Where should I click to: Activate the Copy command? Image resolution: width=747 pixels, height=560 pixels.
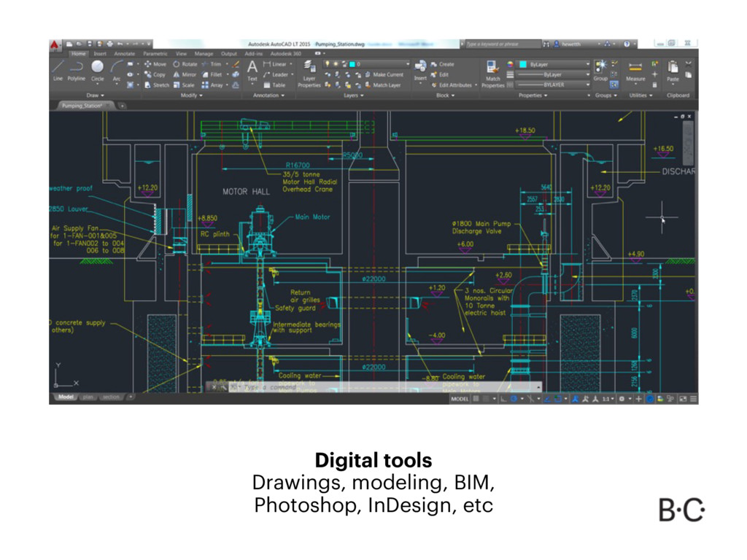point(155,75)
